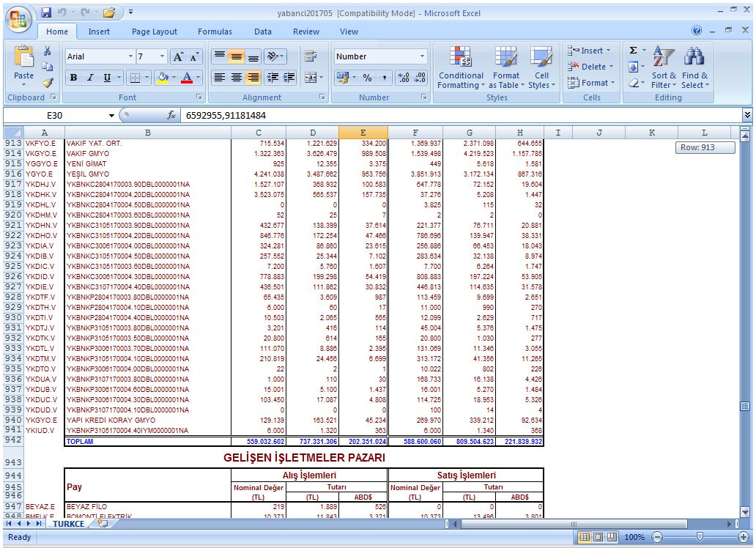Toggle Center horizontal alignment
The width and height of the screenshot is (756, 548).
click(x=236, y=78)
